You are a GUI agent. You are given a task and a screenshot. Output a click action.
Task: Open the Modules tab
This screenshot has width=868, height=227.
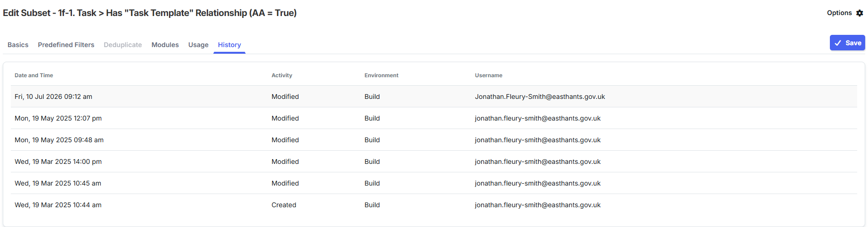click(x=165, y=45)
